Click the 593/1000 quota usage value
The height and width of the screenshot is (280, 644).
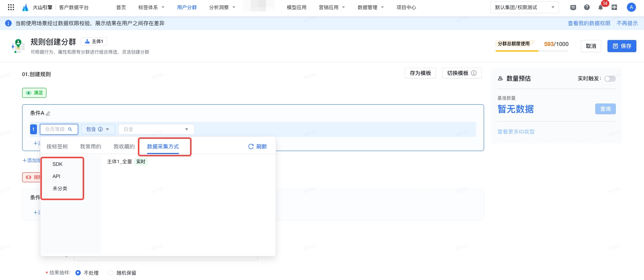coord(556,44)
